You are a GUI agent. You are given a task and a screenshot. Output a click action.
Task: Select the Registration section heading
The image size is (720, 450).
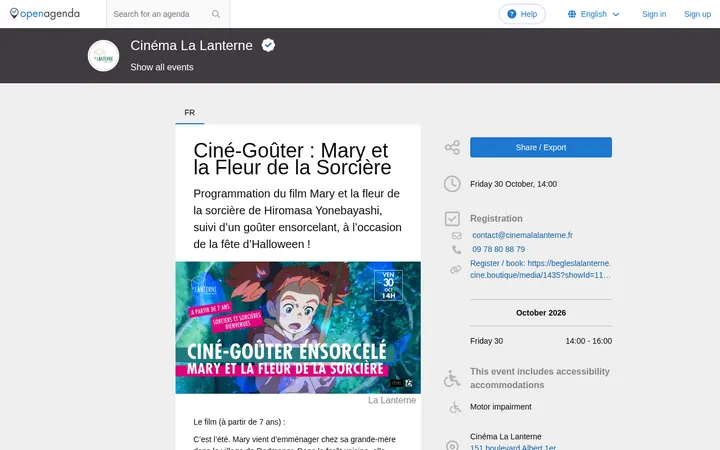click(496, 219)
